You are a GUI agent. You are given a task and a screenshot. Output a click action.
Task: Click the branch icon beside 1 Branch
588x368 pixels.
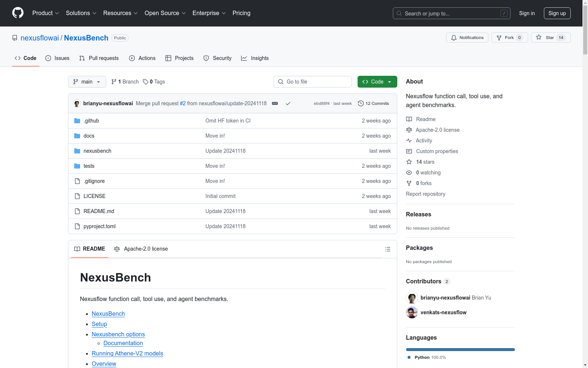(x=114, y=82)
